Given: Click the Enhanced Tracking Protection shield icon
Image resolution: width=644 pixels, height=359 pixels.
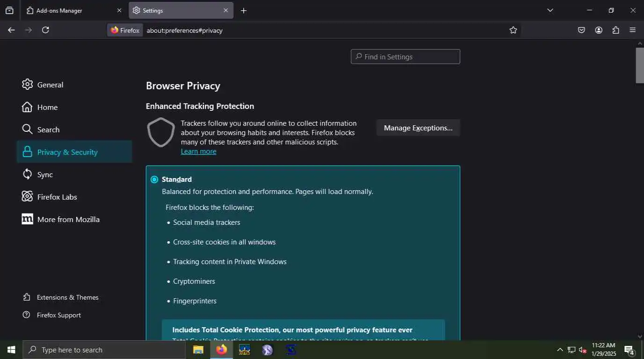Looking at the screenshot, I should point(161,132).
